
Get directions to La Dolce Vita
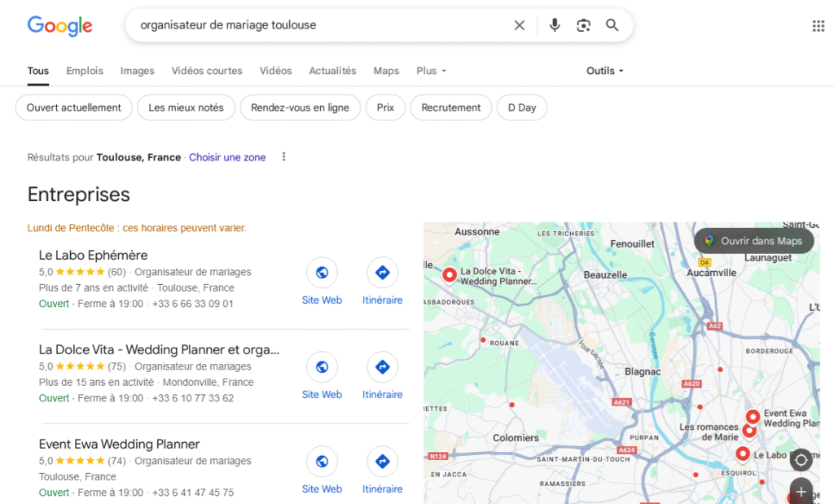382,367
